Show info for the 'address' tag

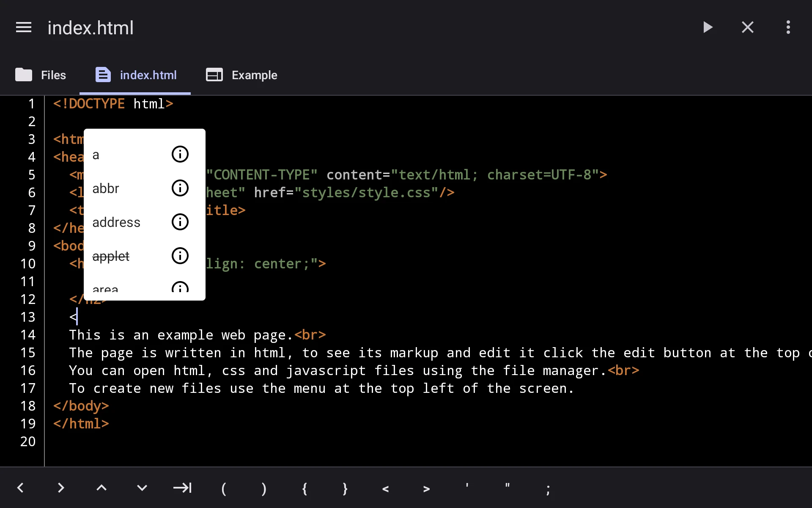180,222
